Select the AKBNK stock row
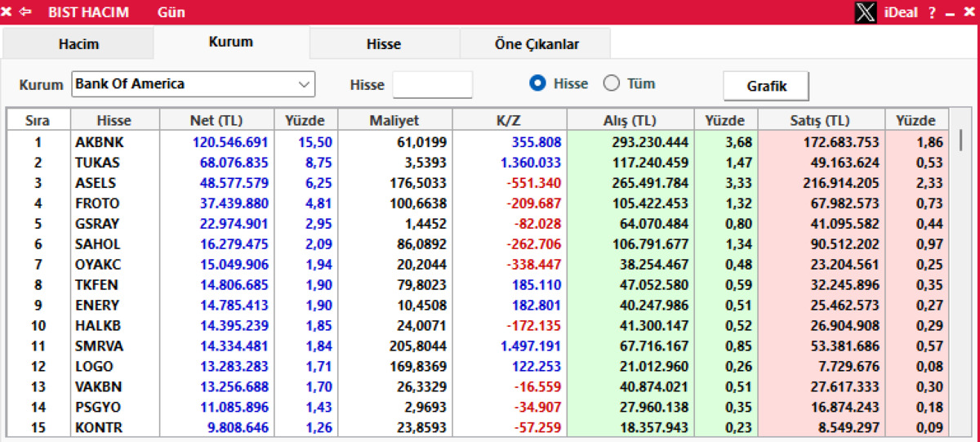The height and width of the screenshot is (442, 980). [478, 142]
